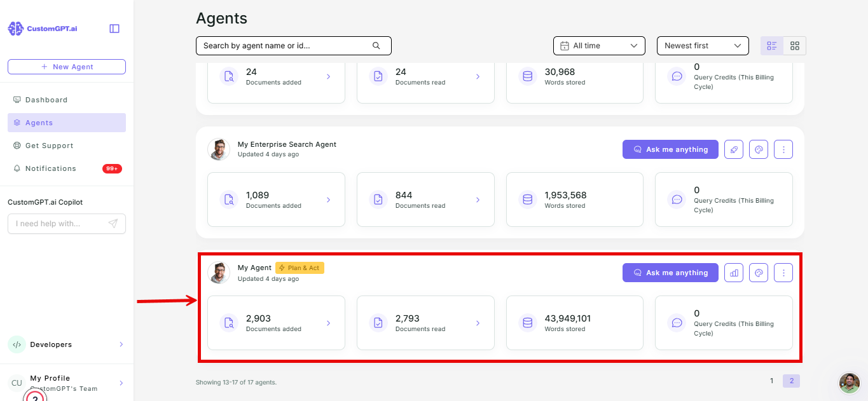Open the My Agent avatar thumbnail
The height and width of the screenshot is (401, 868).
click(x=219, y=273)
